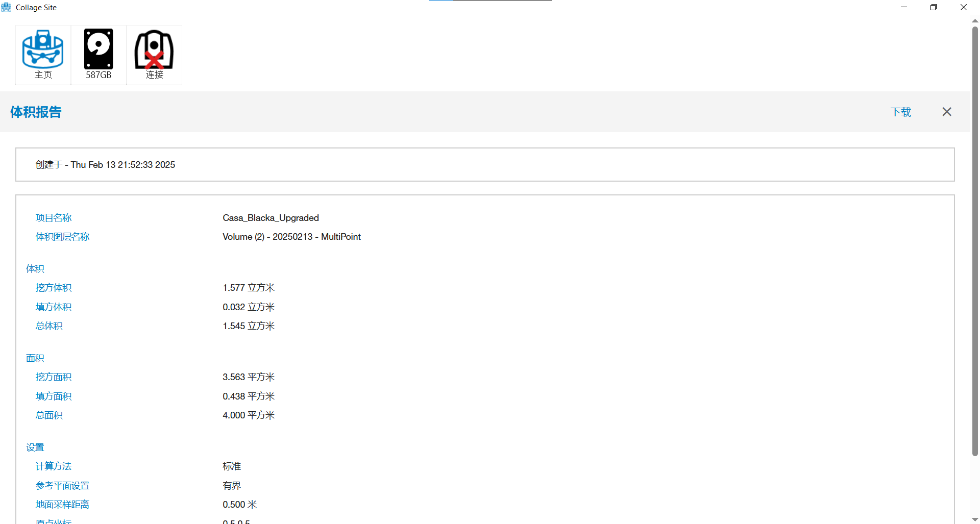The width and height of the screenshot is (980, 524).
Task: Download the volume report via 下载
Action: coord(900,112)
